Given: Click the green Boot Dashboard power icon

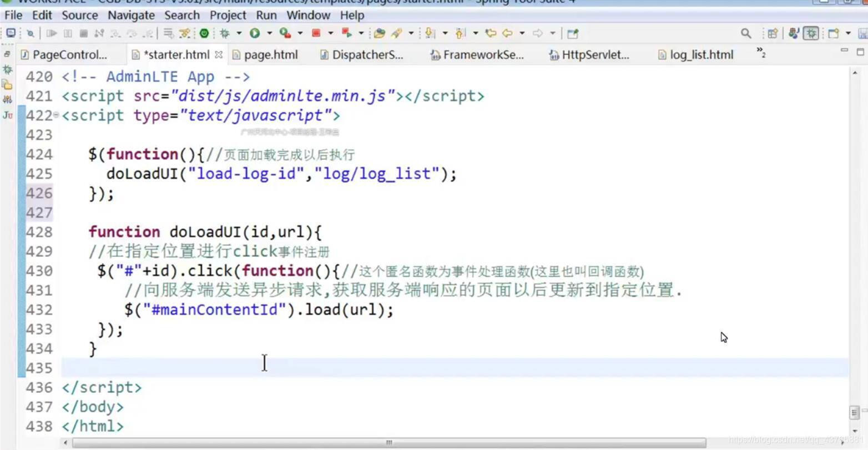Looking at the screenshot, I should tap(204, 33).
